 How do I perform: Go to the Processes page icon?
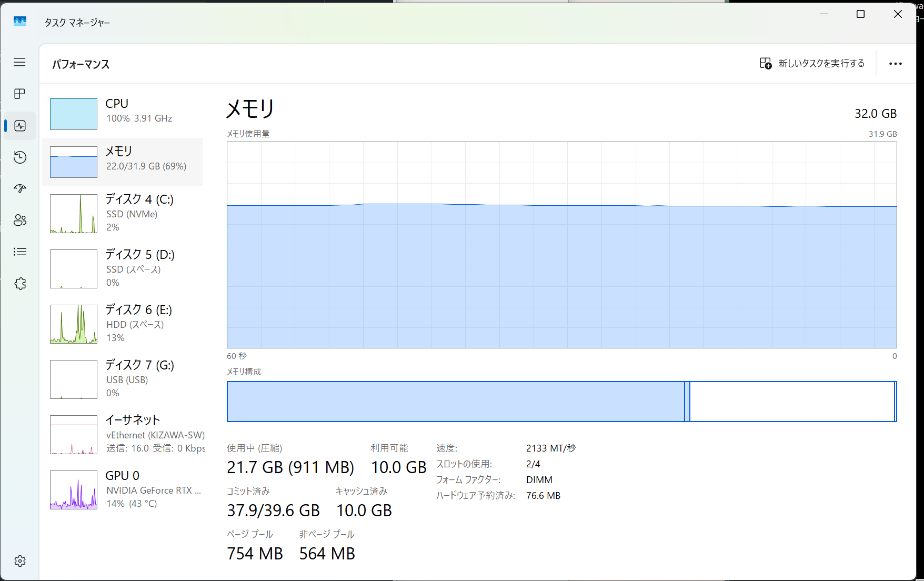click(19, 94)
